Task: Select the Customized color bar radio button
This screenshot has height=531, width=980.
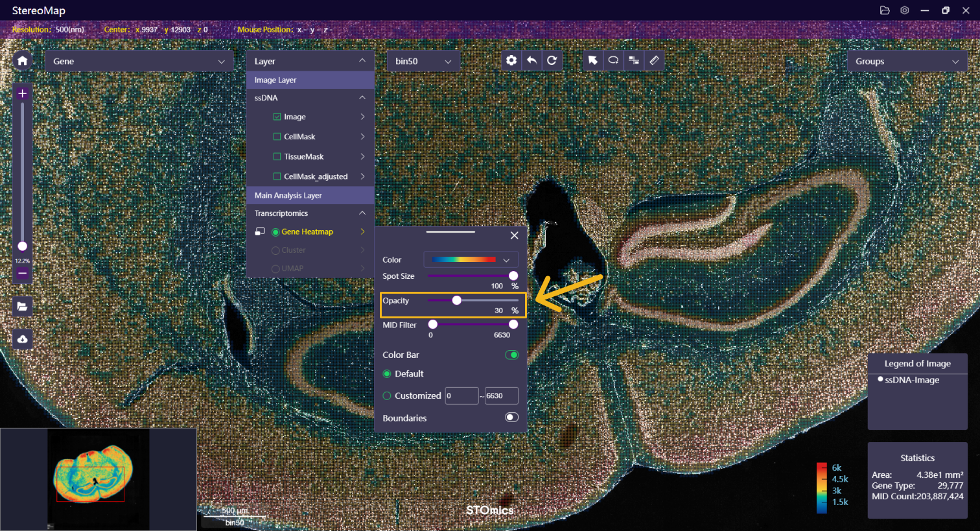Action: 387,395
